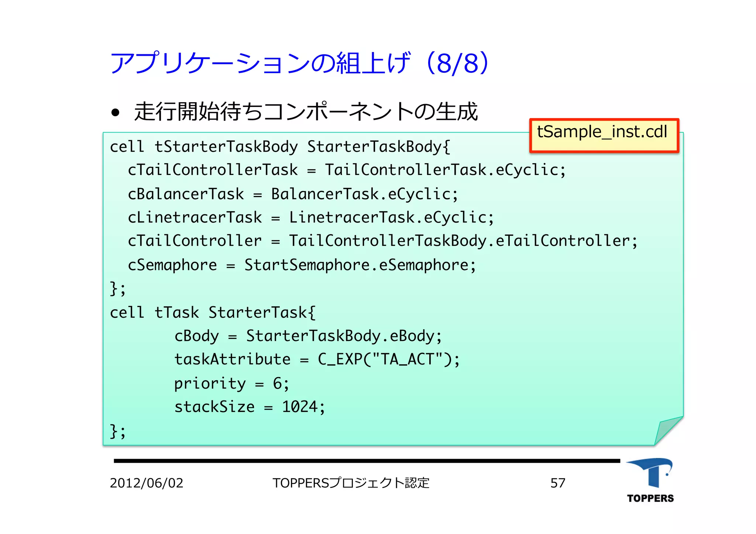Screen dimensions: 756x534
Task: Click line 'cell tStarterTaskBody StarterTaskBody{'
Action: pyautogui.click(x=280, y=147)
